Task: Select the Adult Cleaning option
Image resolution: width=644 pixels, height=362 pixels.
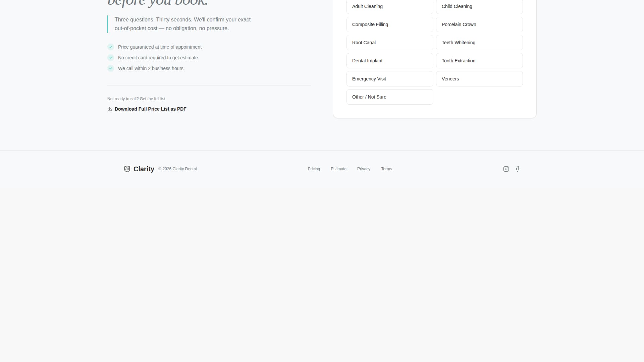Action: [x=390, y=7]
